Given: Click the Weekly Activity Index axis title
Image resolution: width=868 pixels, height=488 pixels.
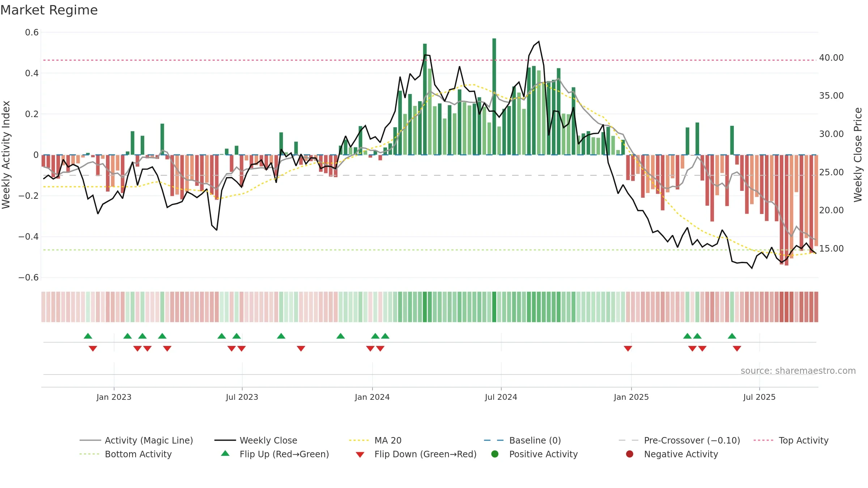Looking at the screenshot, I should pos(6,155).
